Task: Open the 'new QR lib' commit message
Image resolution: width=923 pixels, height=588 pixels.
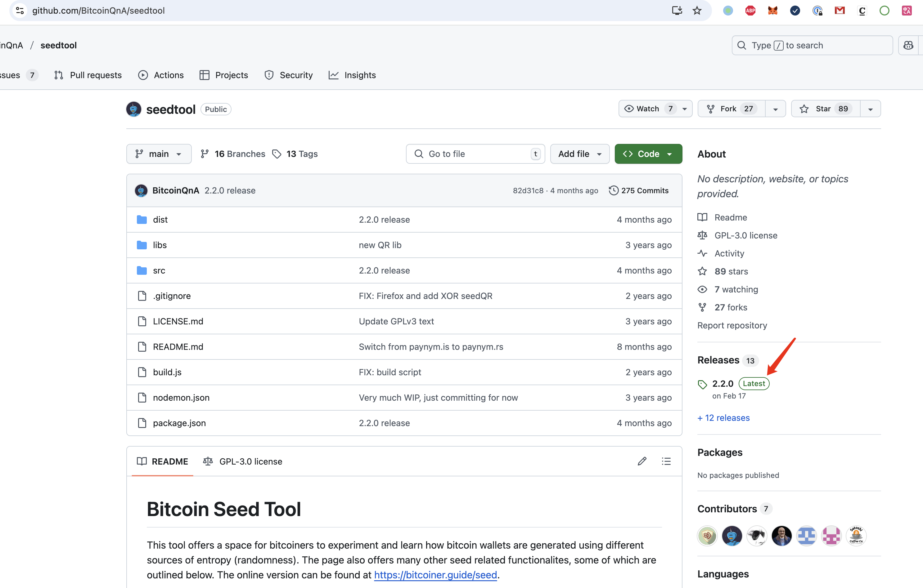Action: point(380,245)
